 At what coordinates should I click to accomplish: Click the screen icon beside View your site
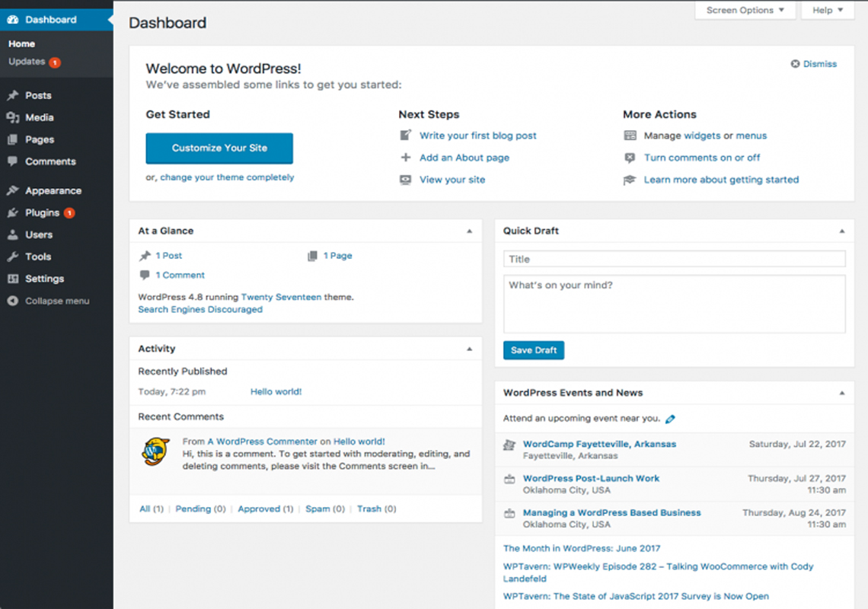[406, 180]
